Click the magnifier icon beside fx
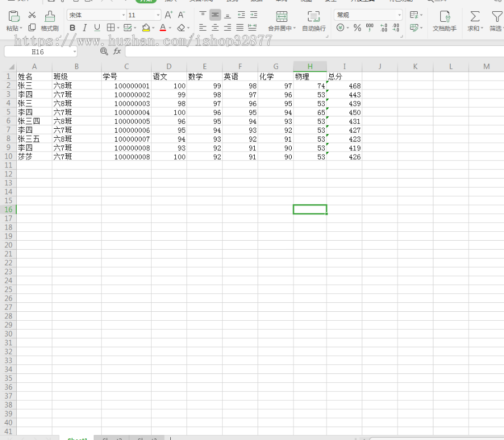The image size is (504, 440). click(x=104, y=51)
